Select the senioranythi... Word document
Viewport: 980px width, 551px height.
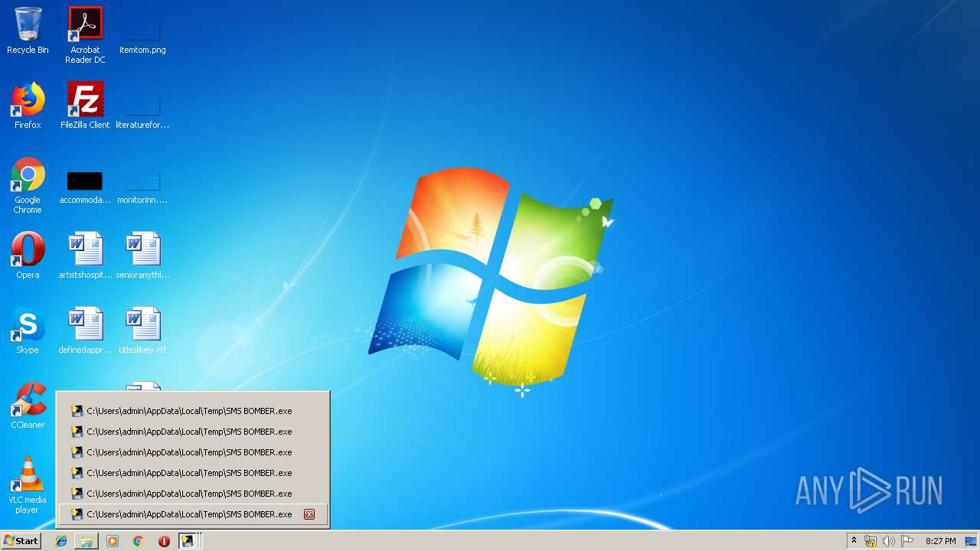pyautogui.click(x=142, y=256)
